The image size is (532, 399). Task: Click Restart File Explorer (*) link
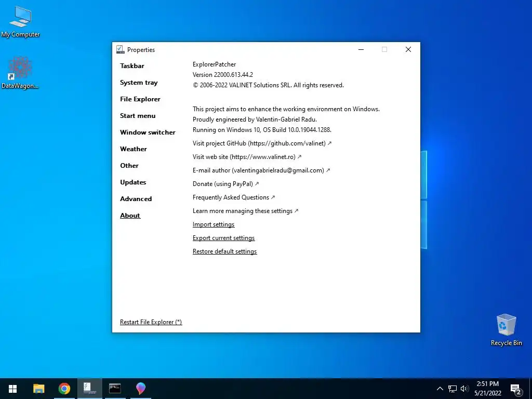pos(151,322)
